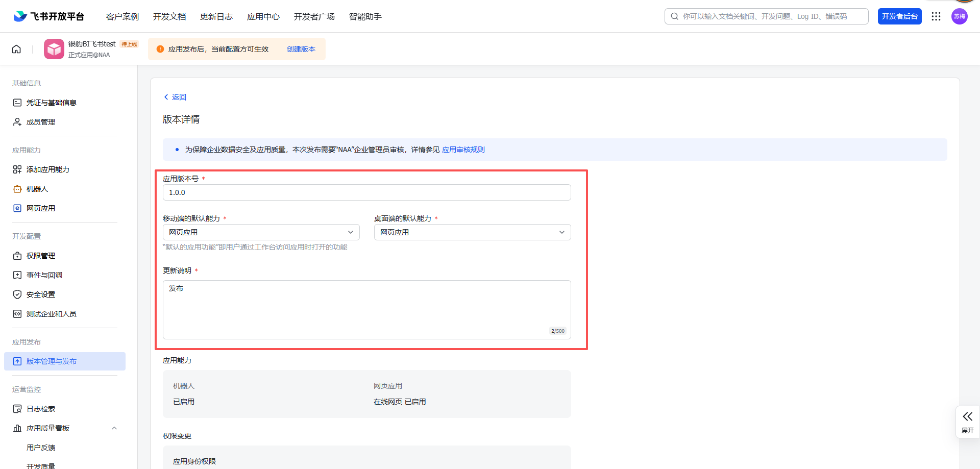Image resolution: width=980 pixels, height=469 pixels.
Task: Open the 开发文档 top menu
Action: click(x=169, y=16)
